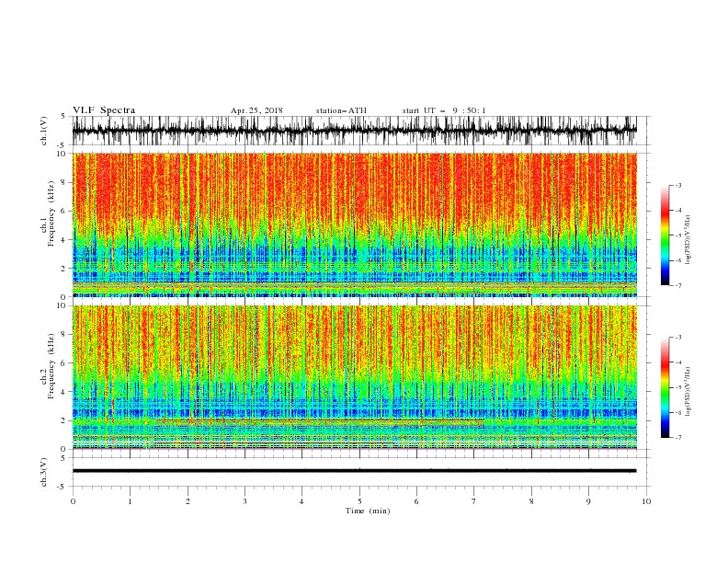
Task: Click the 'Time (min)' axis label
Action: [x=368, y=511]
